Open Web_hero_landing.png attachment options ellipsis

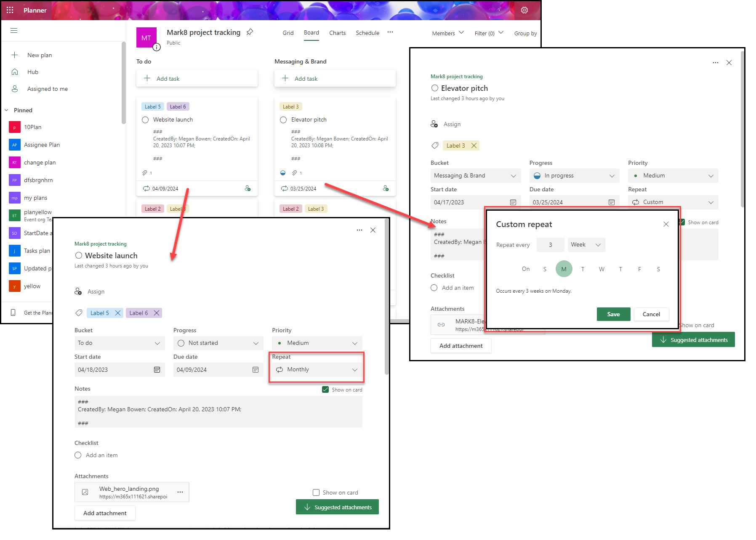pos(180,492)
